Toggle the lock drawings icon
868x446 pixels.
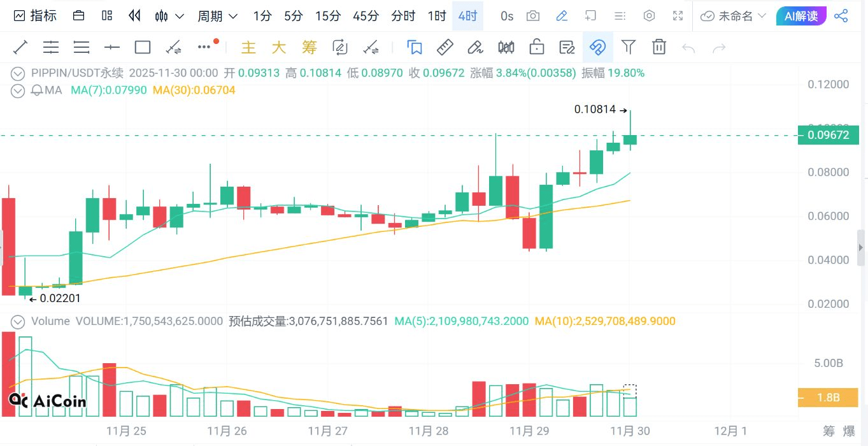coord(537,47)
